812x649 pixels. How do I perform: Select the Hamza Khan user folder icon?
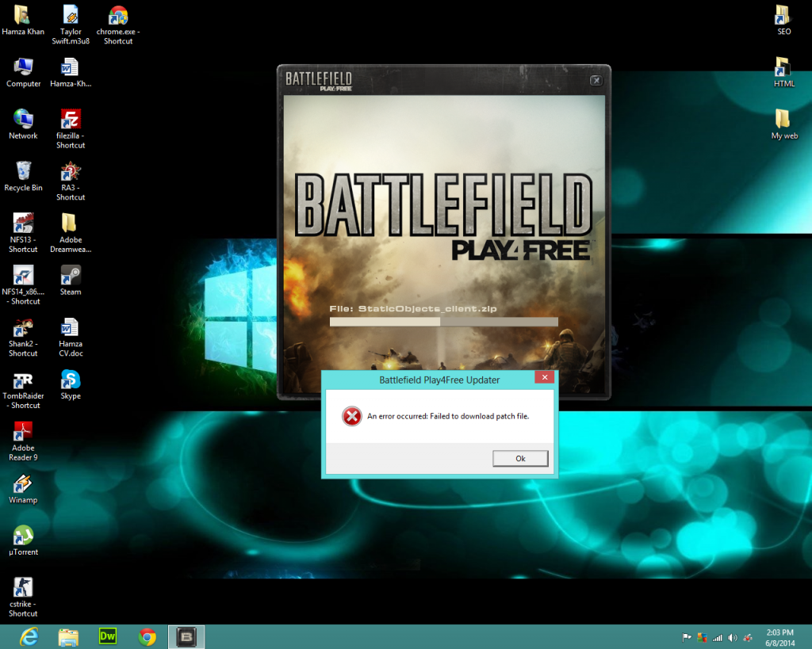[x=23, y=21]
